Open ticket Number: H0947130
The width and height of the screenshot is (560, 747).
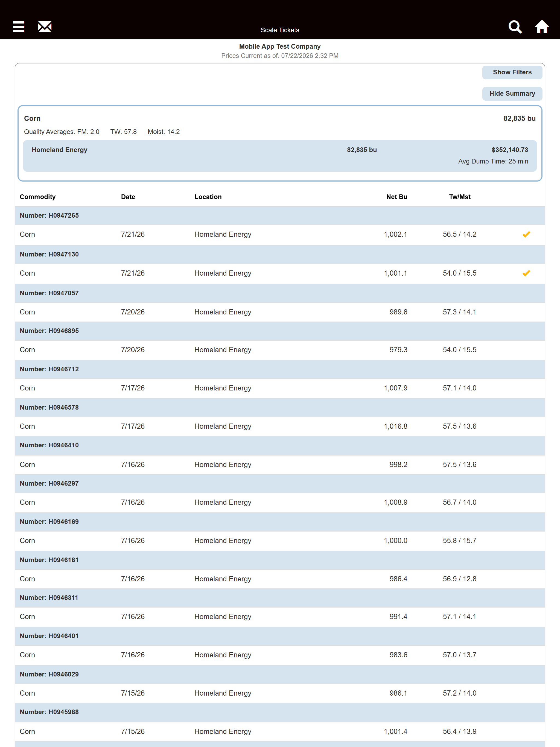[x=280, y=254]
